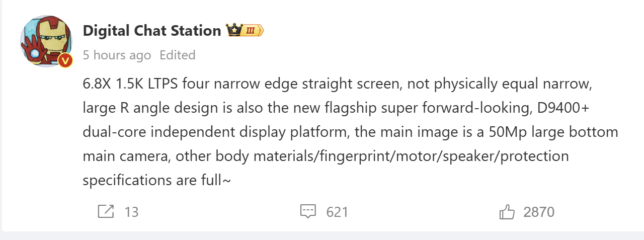This screenshot has width=644, height=240.
Task: Open Digital Chat Station's profile name
Action: click(x=151, y=31)
